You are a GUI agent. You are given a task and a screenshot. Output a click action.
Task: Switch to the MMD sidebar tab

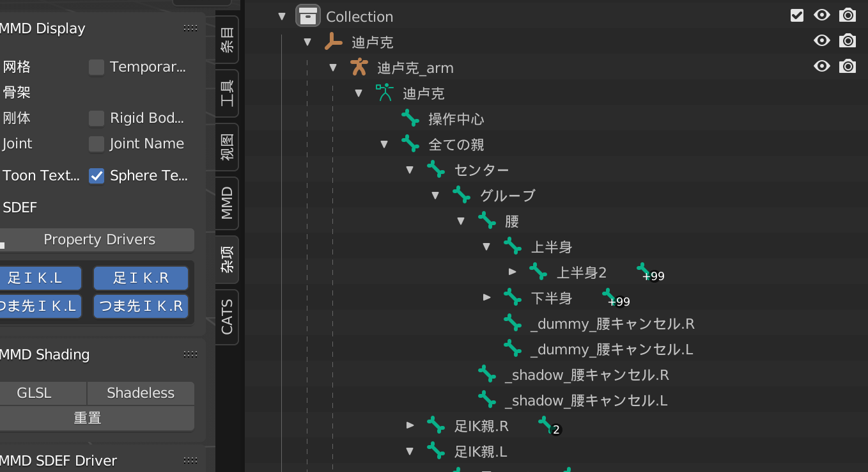pyautogui.click(x=227, y=203)
